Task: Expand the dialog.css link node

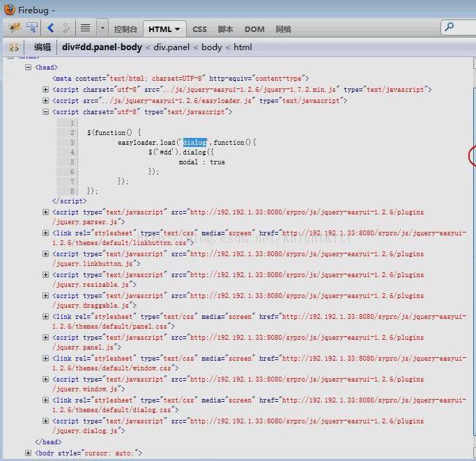Action: [x=45, y=400]
